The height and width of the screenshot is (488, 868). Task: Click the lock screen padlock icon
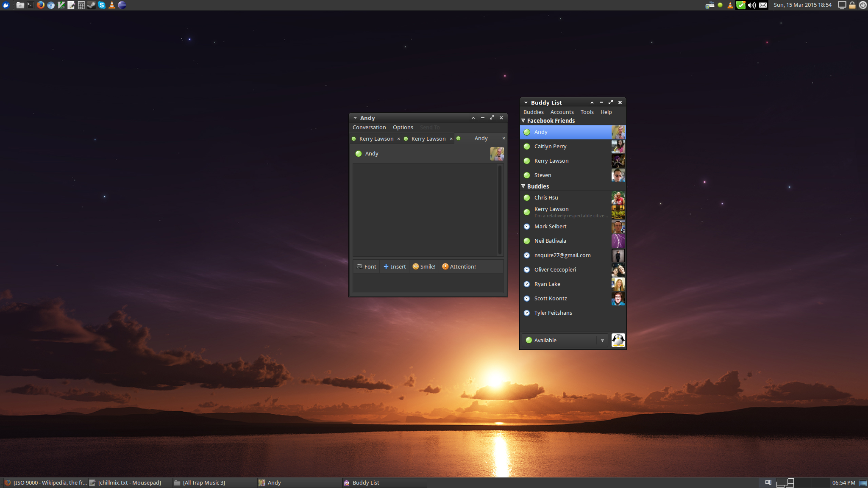(852, 5)
